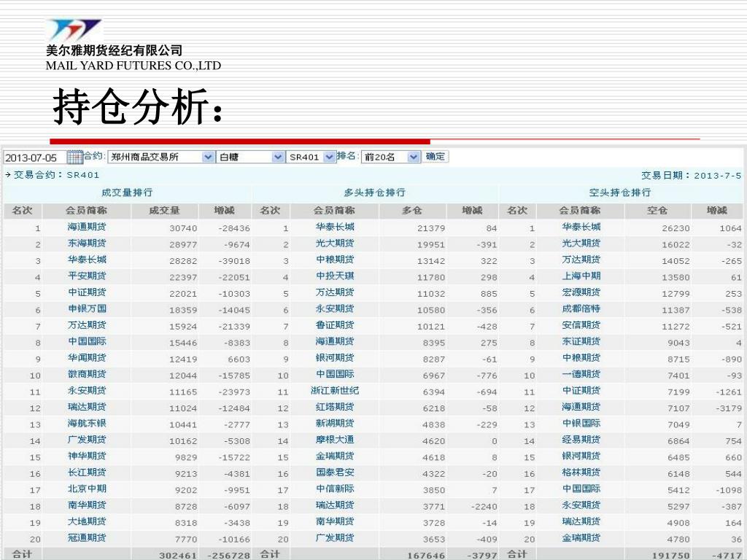This screenshot has height=560, width=747.
Task: Click 东证期货 member link
Action: point(581,341)
